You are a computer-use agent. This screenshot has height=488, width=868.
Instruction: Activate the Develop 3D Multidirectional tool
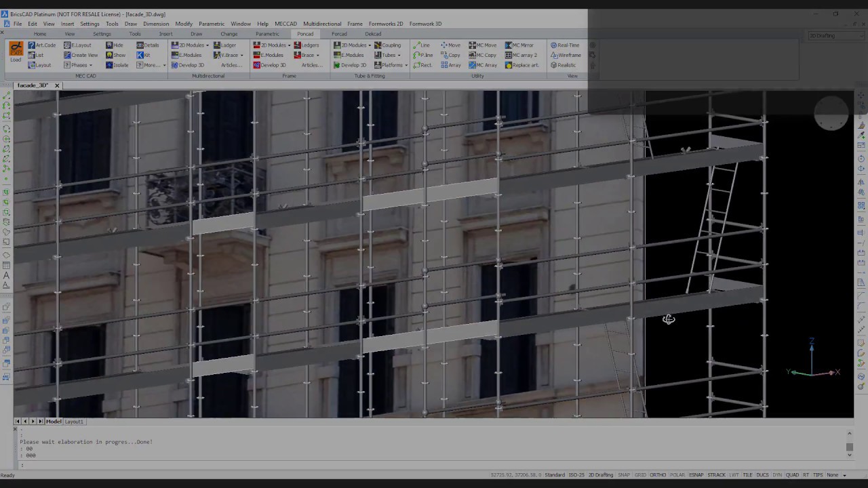187,65
